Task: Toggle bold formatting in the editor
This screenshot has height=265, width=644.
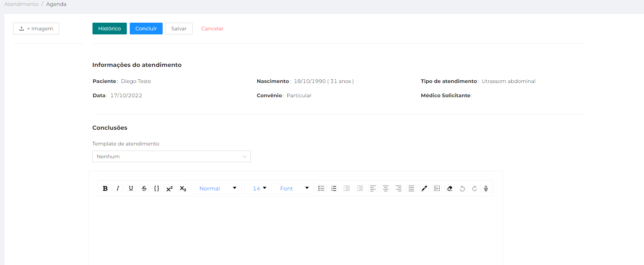Action: (x=105, y=189)
